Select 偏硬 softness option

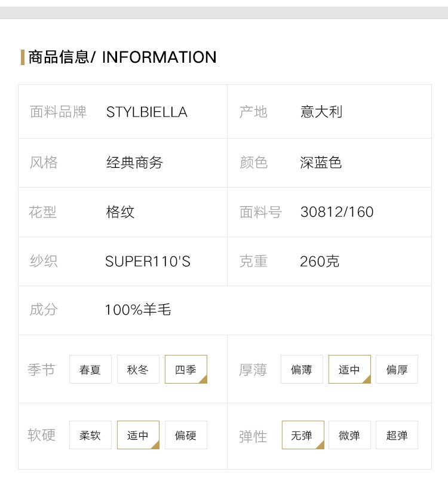point(186,435)
